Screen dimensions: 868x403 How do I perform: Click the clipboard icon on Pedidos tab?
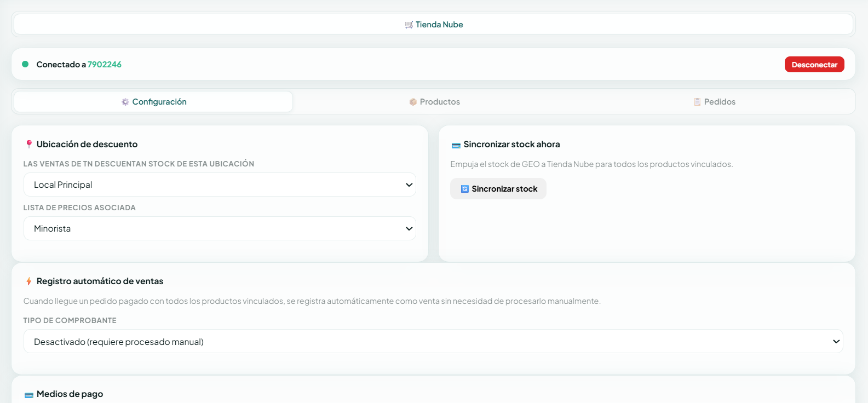tap(697, 102)
